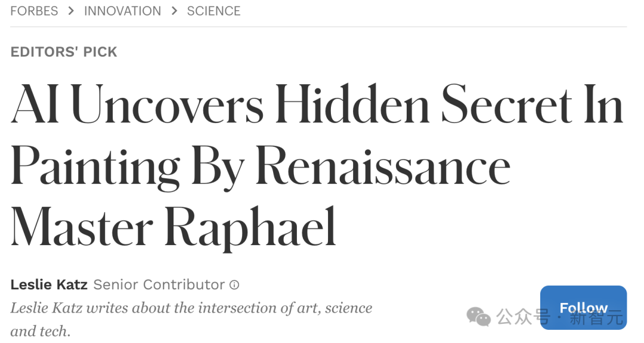Click the 公众号 · 新智元 watermark text
The width and height of the screenshot is (644, 343).
coord(559,317)
